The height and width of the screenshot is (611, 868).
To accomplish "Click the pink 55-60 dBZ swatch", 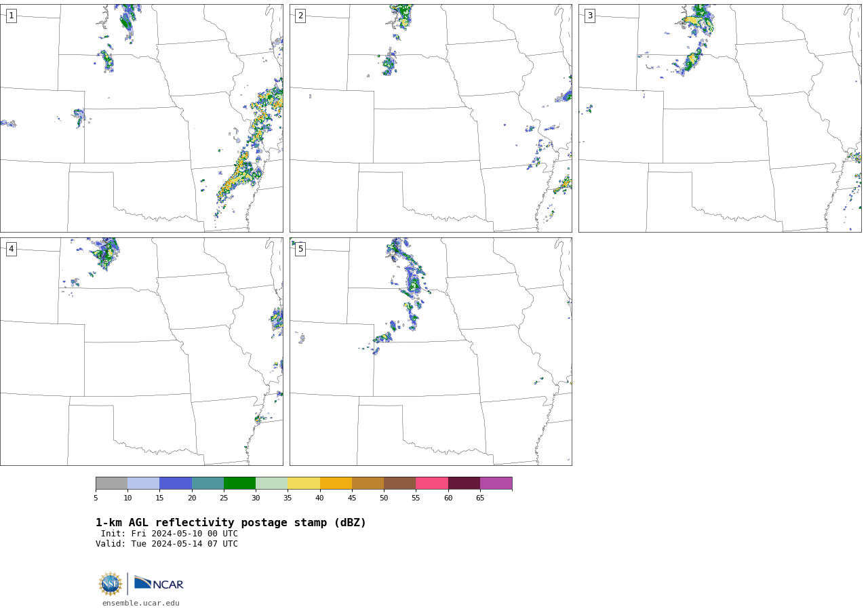I will pyautogui.click(x=432, y=483).
